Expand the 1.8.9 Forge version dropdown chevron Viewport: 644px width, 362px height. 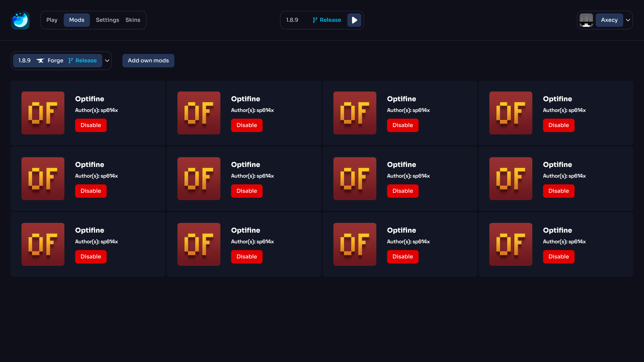[107, 61]
